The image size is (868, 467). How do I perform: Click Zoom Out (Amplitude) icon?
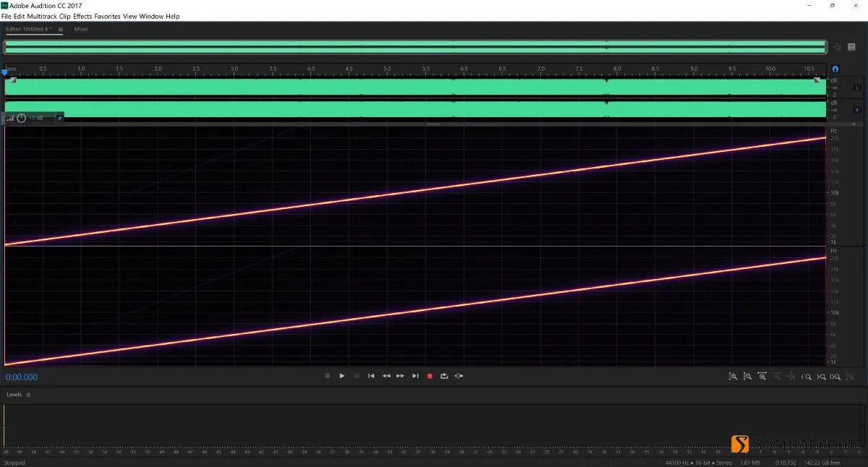[747, 377]
